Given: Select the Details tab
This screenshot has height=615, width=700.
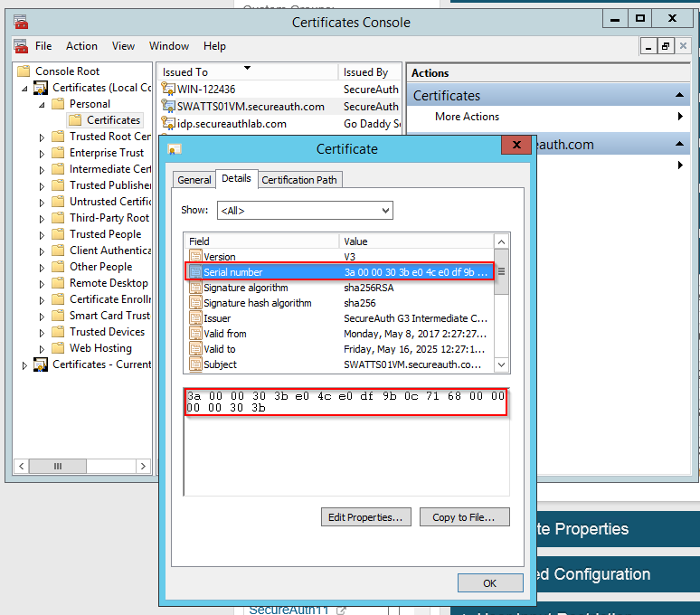Looking at the screenshot, I should pyautogui.click(x=236, y=178).
